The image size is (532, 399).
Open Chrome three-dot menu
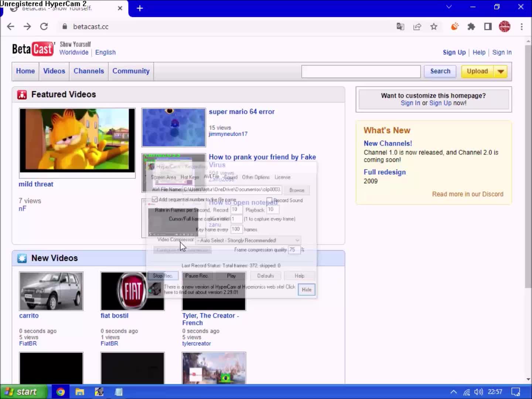pyautogui.click(x=522, y=27)
